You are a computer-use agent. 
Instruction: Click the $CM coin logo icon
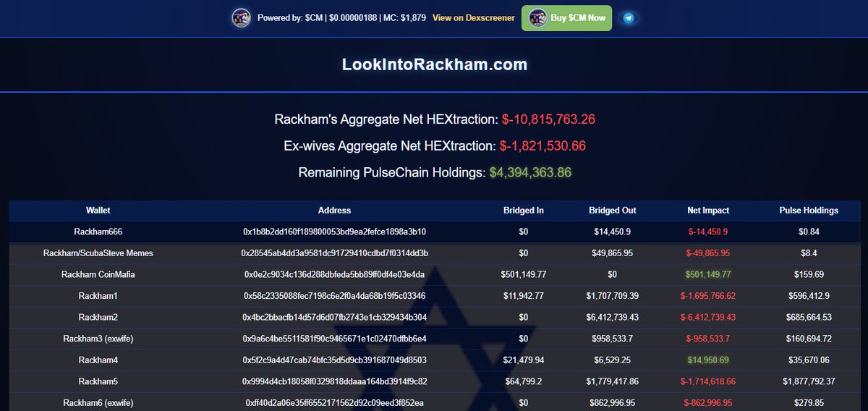pos(241,18)
